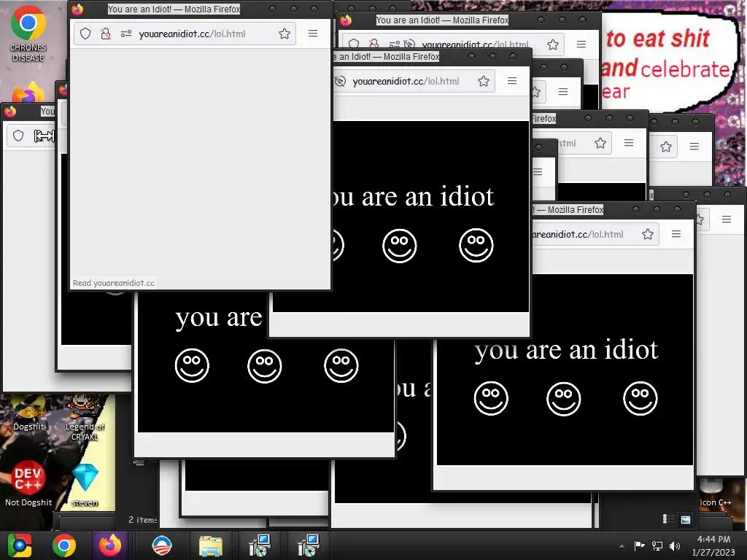Switch file explorer to details view icon

(668, 519)
